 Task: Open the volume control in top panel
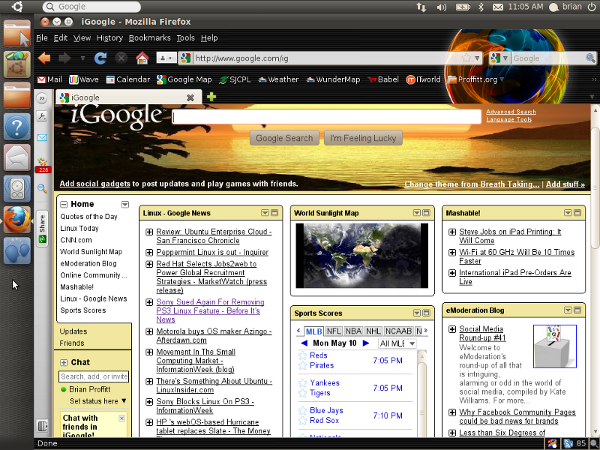[x=441, y=7]
